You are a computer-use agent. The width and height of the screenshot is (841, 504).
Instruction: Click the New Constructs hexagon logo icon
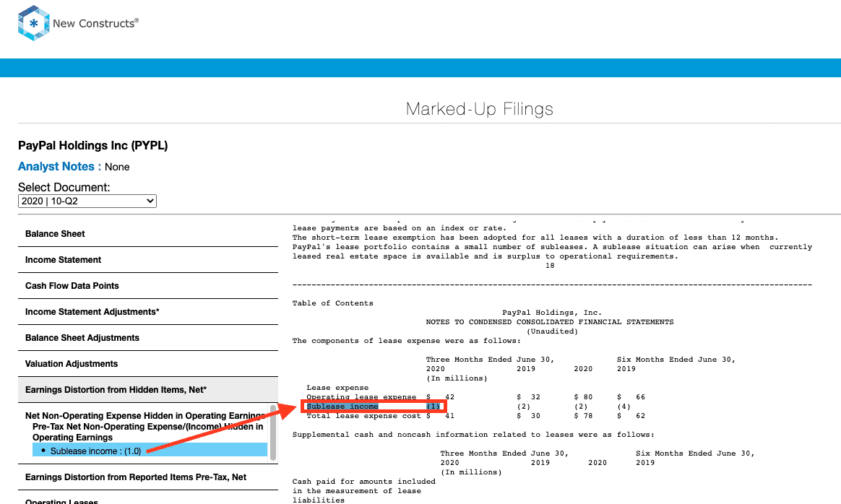(34, 23)
